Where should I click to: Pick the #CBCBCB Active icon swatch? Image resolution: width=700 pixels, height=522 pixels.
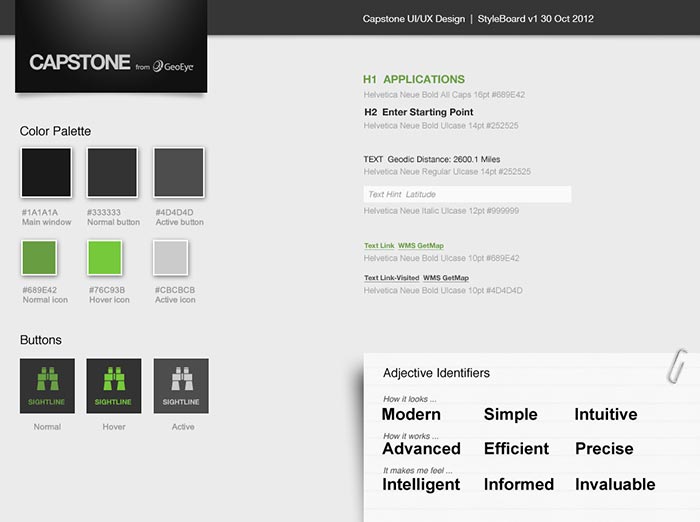171,258
